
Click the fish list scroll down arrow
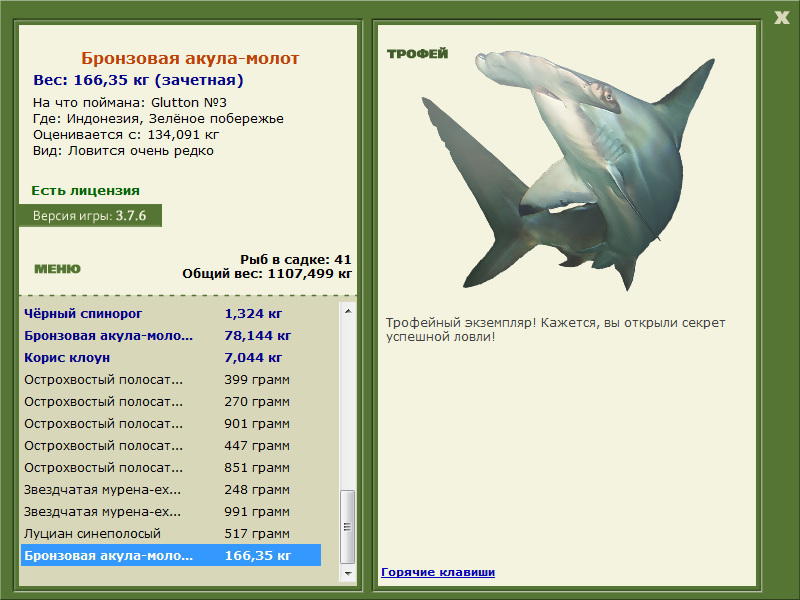coord(348,573)
